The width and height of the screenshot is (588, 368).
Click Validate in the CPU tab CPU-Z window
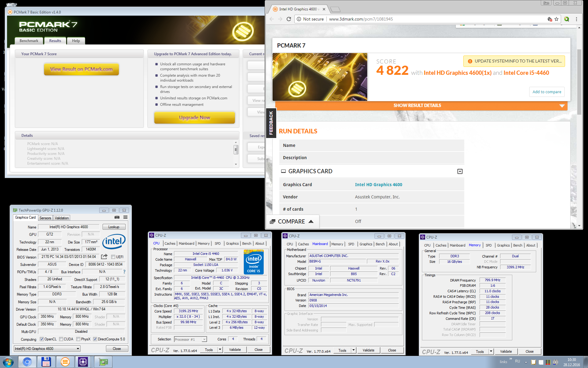click(235, 350)
